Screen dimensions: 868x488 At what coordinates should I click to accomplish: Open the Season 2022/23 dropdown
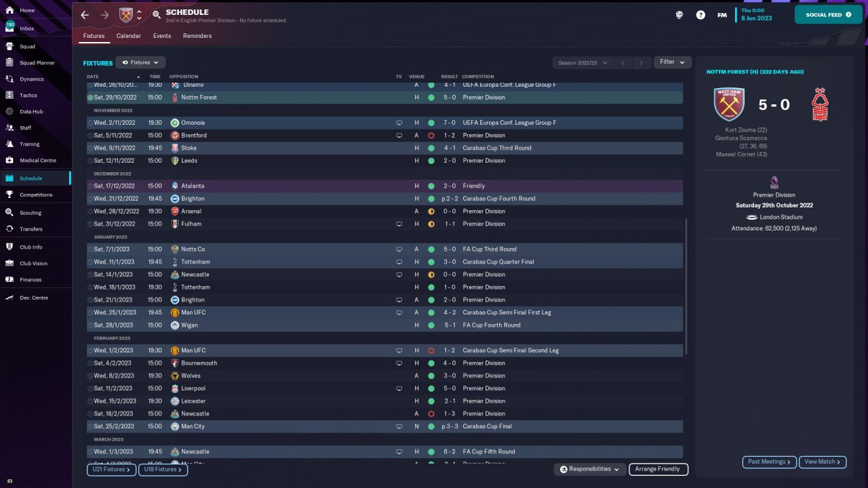coord(583,62)
